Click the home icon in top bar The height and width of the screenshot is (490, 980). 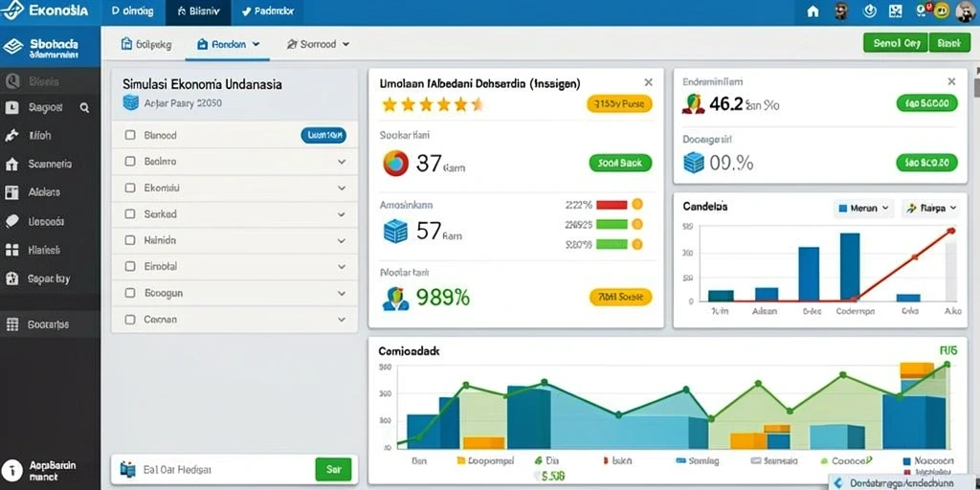(813, 11)
